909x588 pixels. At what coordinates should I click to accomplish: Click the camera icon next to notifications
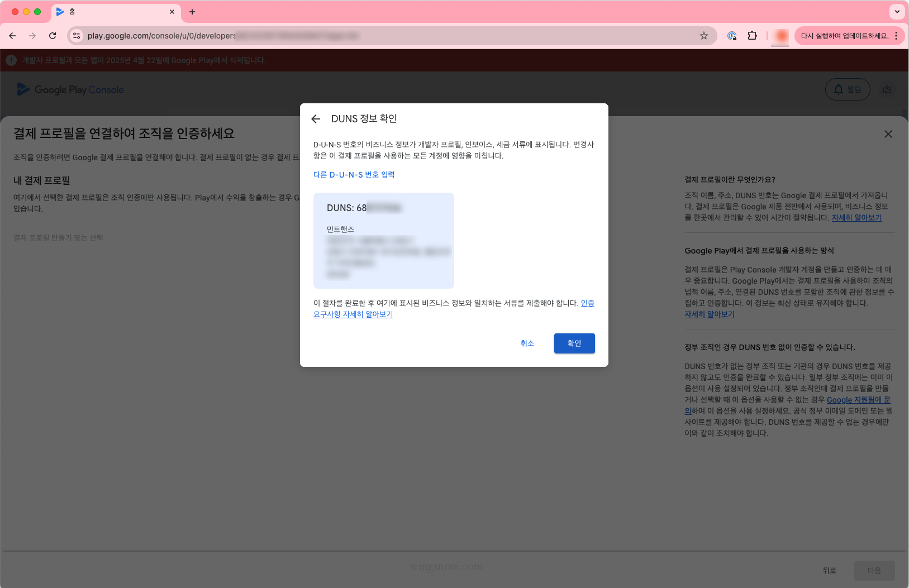(x=887, y=89)
